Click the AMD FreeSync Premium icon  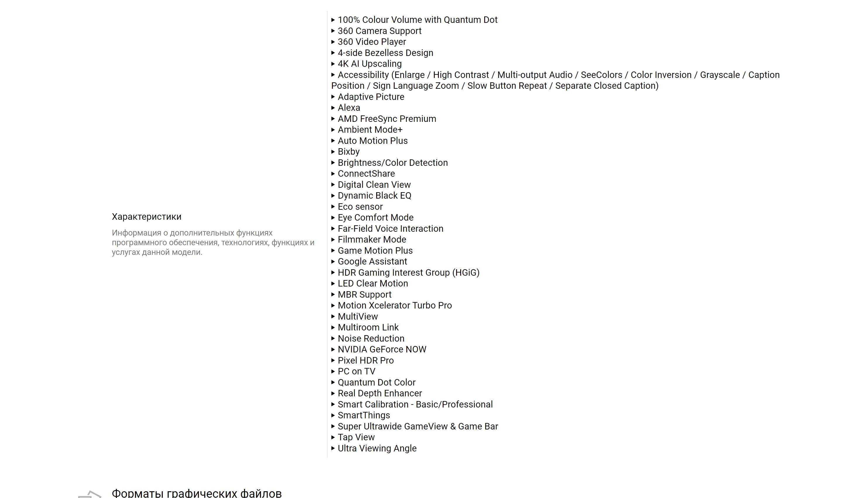click(333, 119)
